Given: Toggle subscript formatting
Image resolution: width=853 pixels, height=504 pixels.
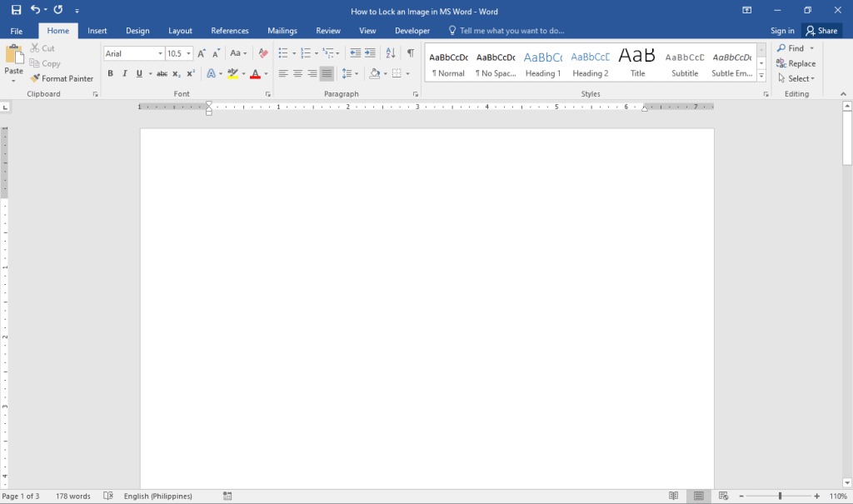Looking at the screenshot, I should pos(175,73).
